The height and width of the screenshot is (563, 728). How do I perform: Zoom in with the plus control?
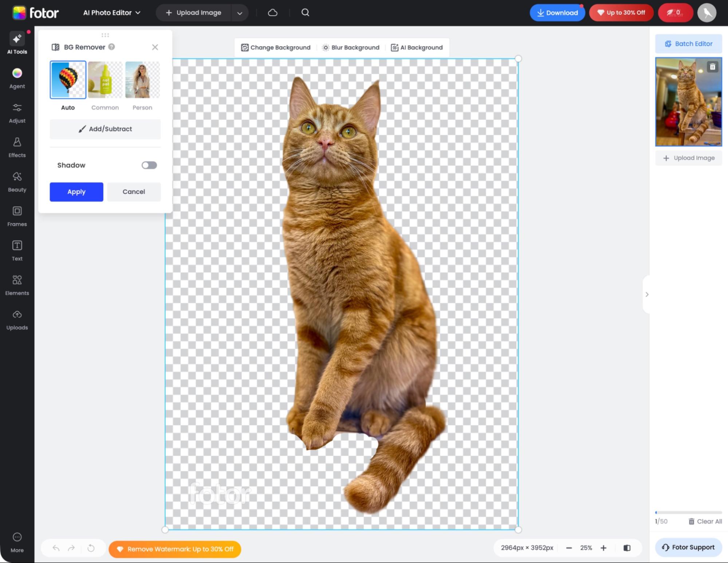[x=603, y=548]
